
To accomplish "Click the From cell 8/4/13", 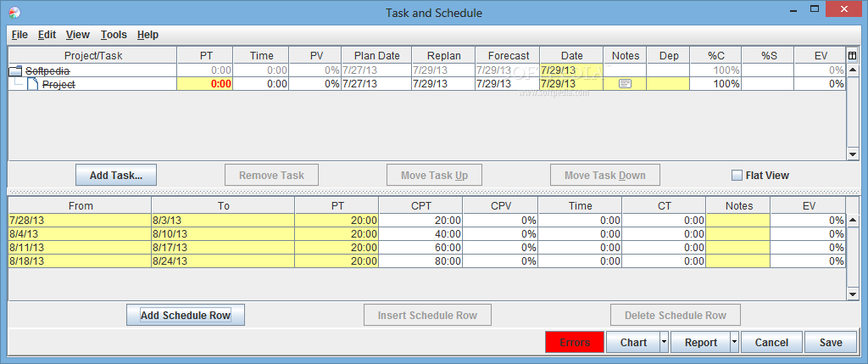I will pyautogui.click(x=80, y=234).
